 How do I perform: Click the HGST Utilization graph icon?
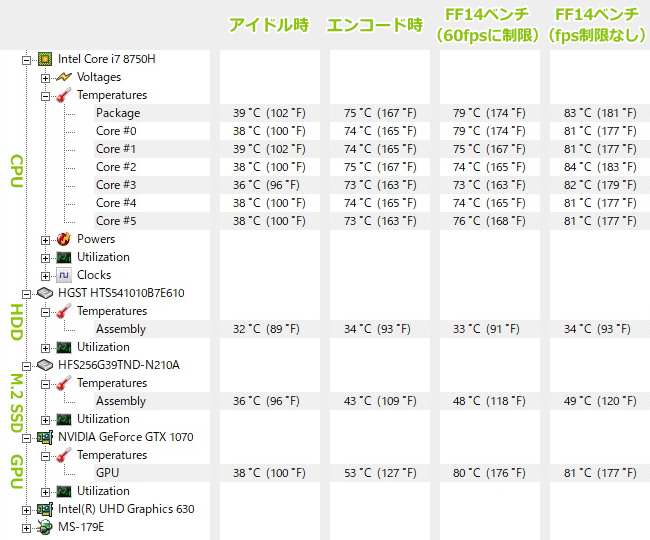pyautogui.click(x=64, y=347)
